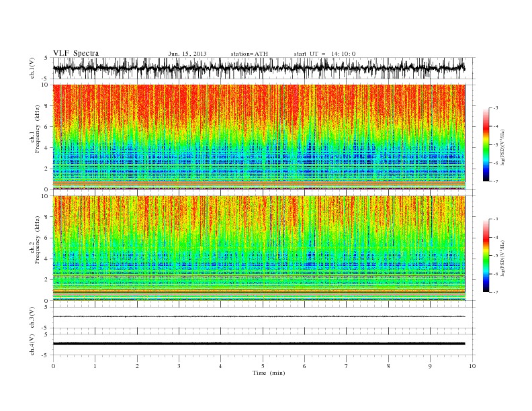
Task: Click the ch.2 PSD color scale bar
Action: 486,256
